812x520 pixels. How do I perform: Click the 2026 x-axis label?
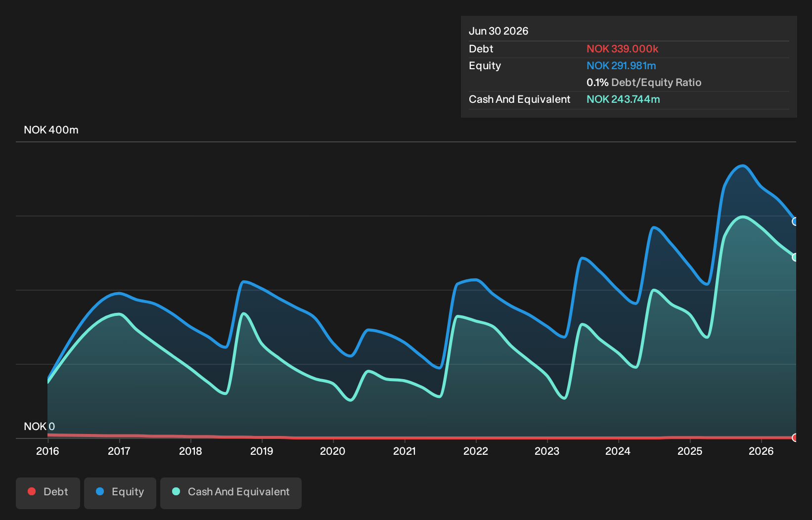[761, 451]
